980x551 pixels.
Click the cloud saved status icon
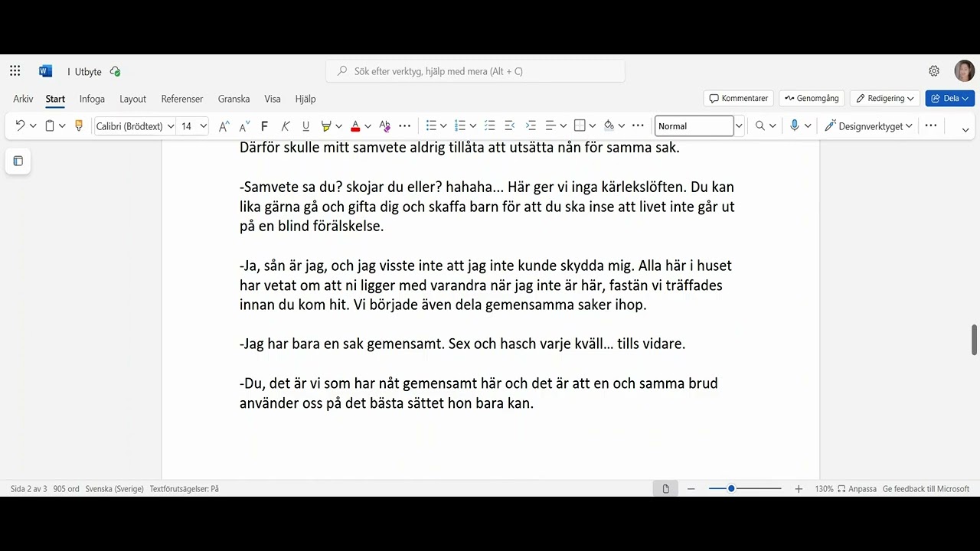pyautogui.click(x=115, y=71)
